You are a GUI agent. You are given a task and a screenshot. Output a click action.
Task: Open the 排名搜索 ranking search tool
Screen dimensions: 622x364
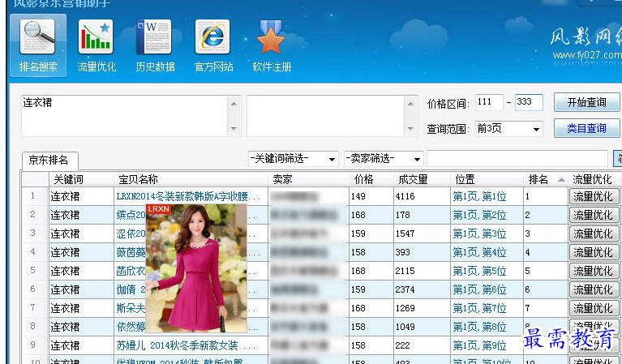(x=38, y=46)
